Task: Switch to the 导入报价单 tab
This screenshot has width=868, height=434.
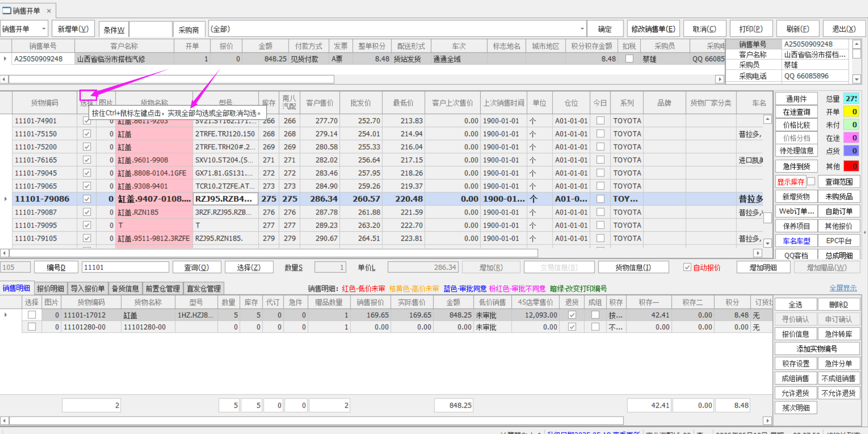Action: pos(88,289)
